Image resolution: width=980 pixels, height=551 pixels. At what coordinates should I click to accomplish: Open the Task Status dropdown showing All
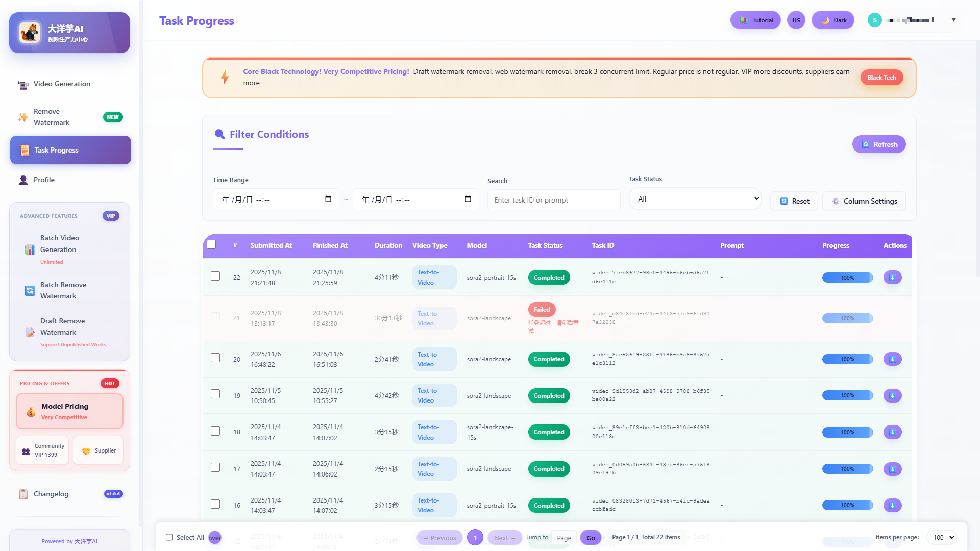(695, 199)
